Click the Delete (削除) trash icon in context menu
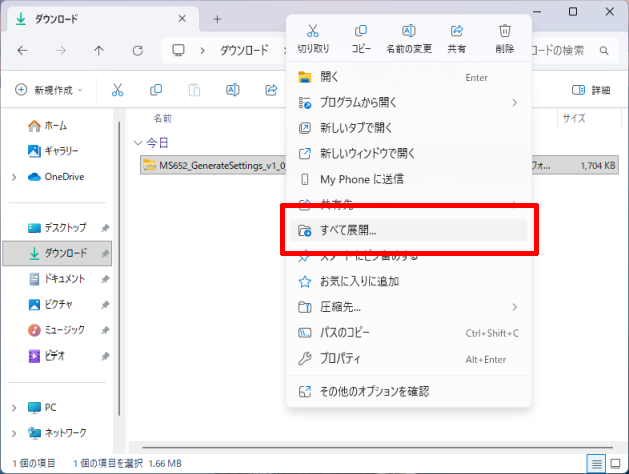This screenshot has width=629, height=474. pos(504,32)
